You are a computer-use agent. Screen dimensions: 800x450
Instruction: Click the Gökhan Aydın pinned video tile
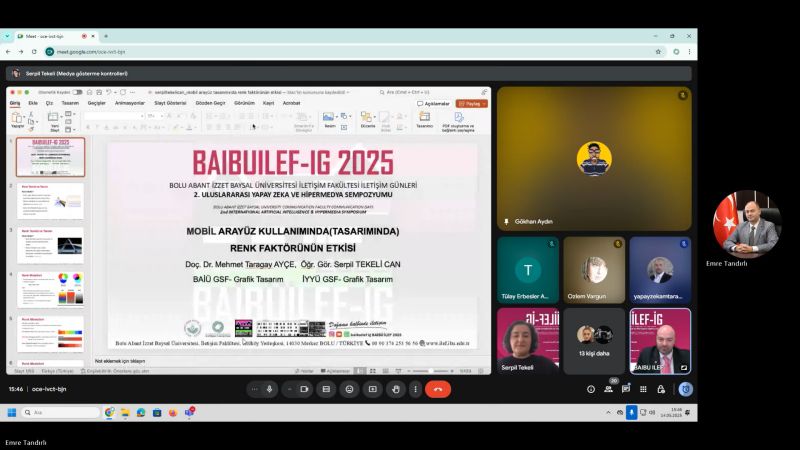594,159
